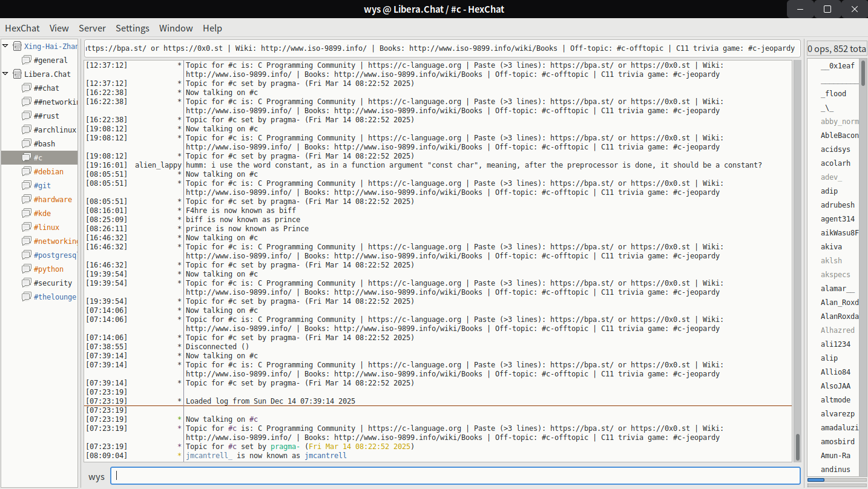The image size is (868, 489).
Task: Click the ##chat channel icon in tree
Action: tap(26, 88)
